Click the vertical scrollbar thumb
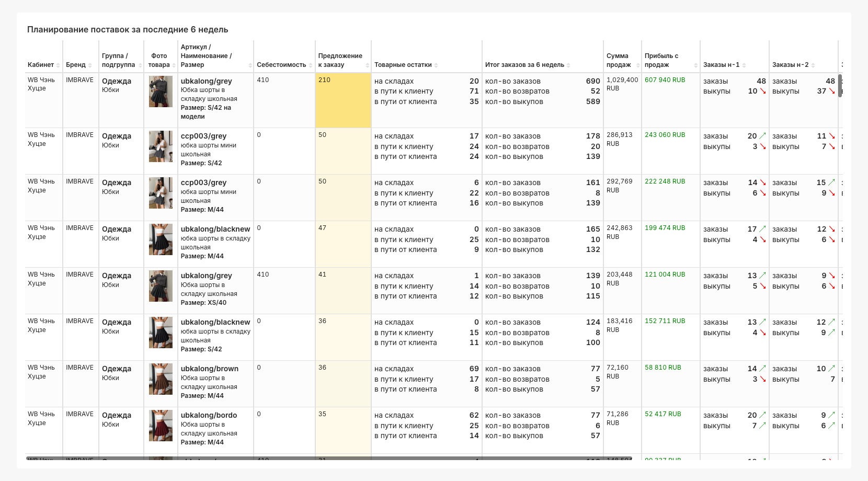The image size is (868, 481). (840, 86)
